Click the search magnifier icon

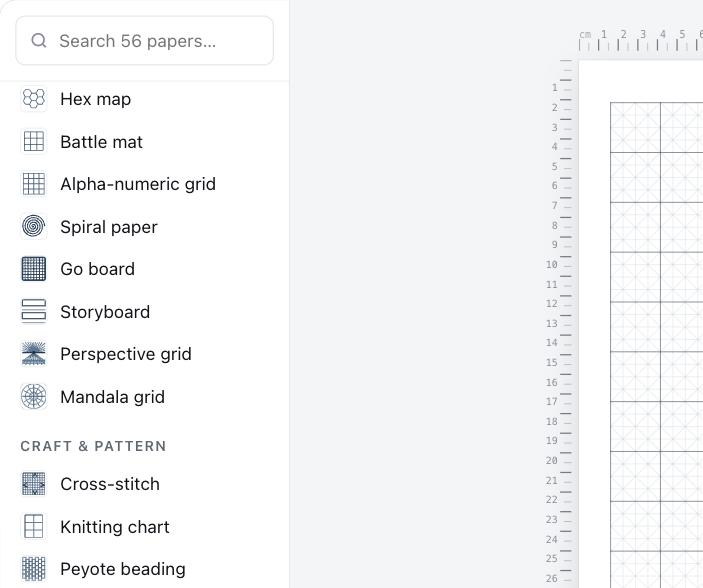tap(39, 40)
